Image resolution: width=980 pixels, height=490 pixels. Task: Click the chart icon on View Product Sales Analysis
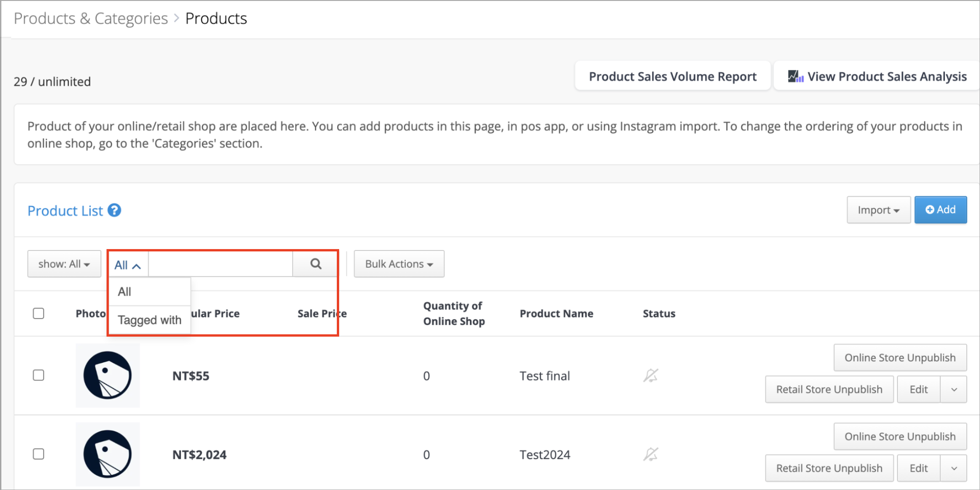click(x=795, y=76)
